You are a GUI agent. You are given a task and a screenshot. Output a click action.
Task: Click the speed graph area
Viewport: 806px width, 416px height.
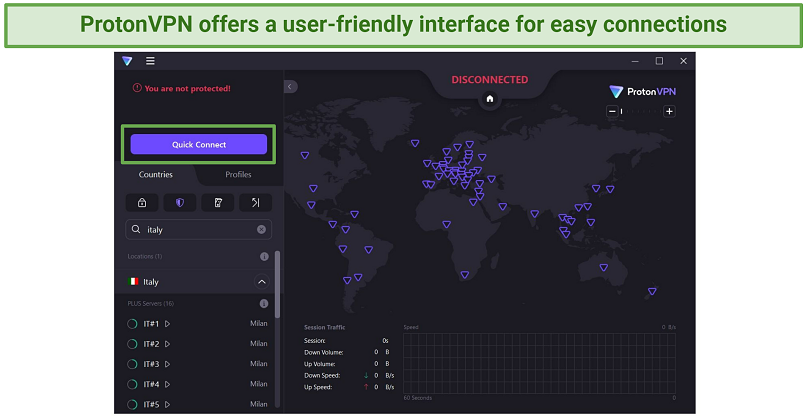coord(539,364)
